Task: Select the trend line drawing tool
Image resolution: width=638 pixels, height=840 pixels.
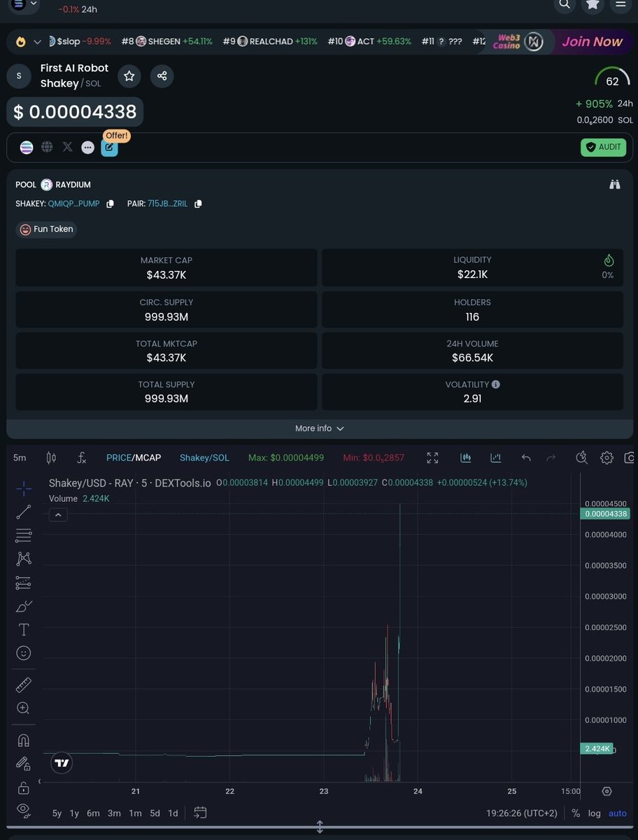Action: click(x=23, y=512)
